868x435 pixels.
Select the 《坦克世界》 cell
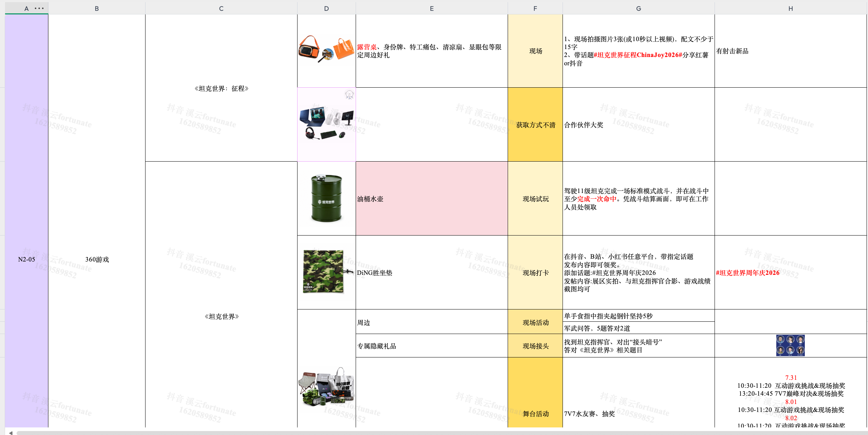pos(221,294)
